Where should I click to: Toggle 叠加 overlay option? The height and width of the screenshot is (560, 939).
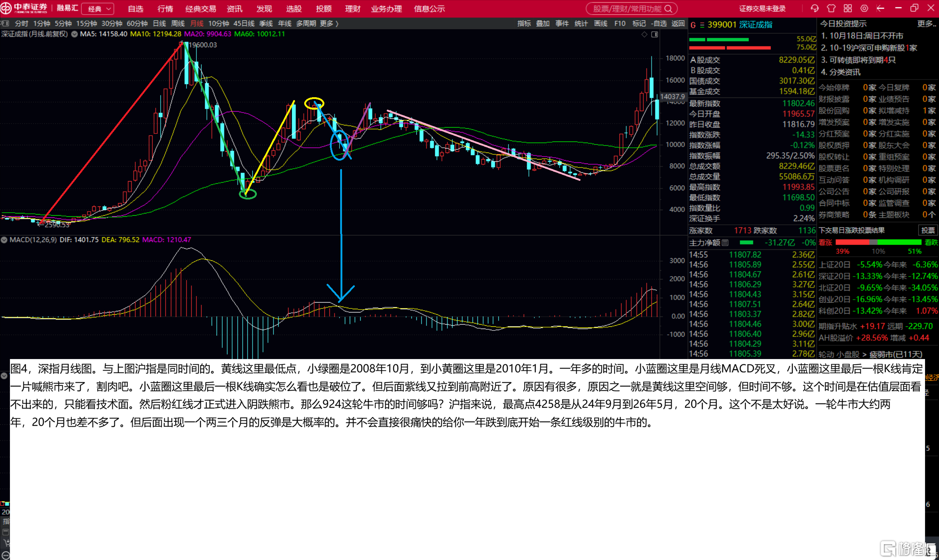[x=543, y=23]
